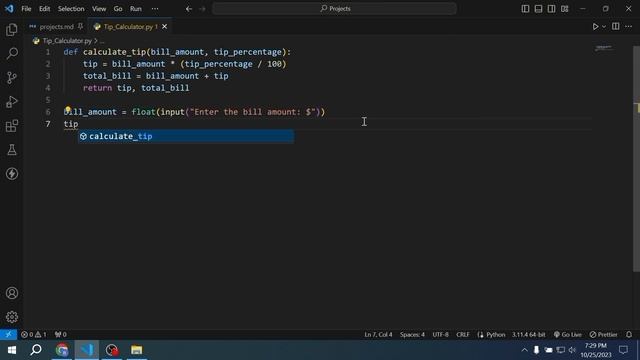The width and height of the screenshot is (640, 360).
Task: Change end of line via CRLF
Action: point(463,334)
